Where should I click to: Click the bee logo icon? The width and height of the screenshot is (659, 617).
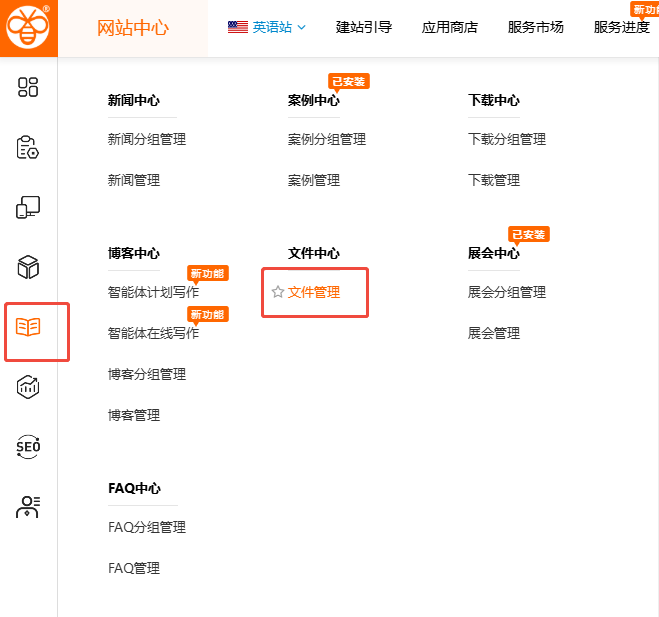coord(28,28)
